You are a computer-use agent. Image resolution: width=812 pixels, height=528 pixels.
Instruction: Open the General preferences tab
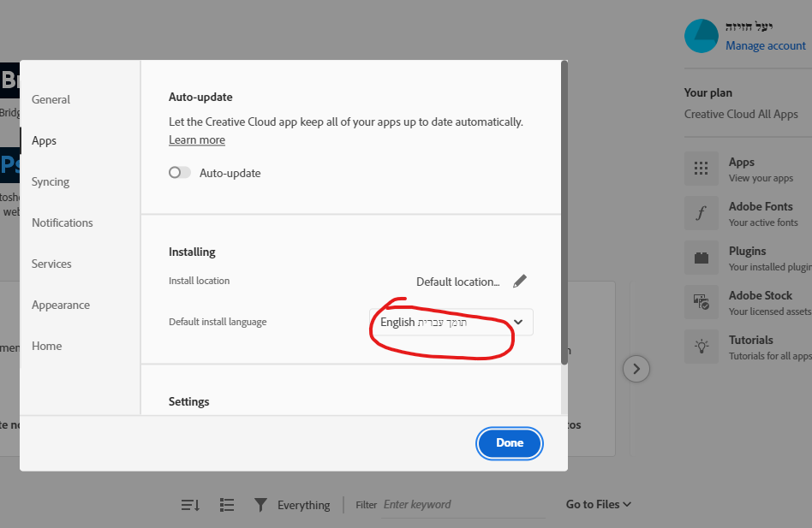click(51, 99)
